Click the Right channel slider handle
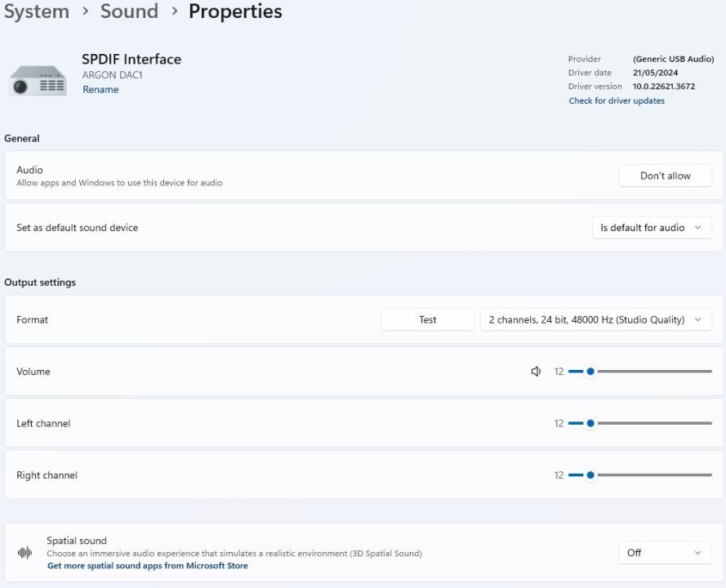The image size is (726, 588). pos(590,475)
